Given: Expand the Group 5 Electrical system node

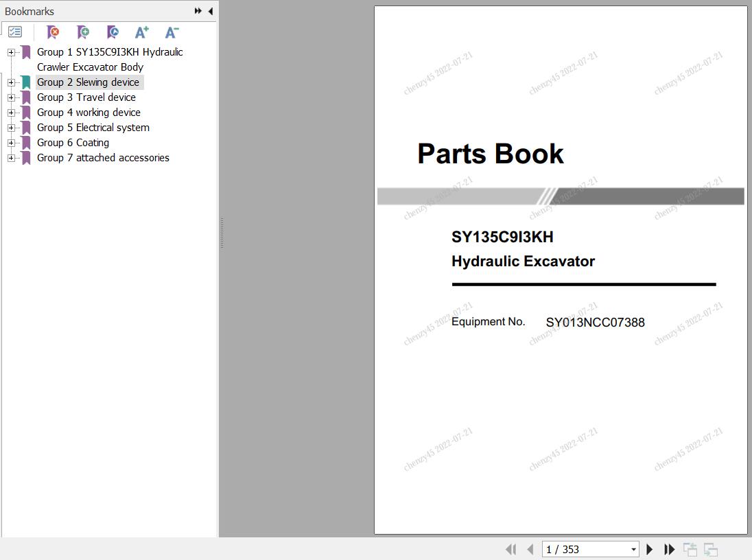Looking at the screenshot, I should coord(11,128).
